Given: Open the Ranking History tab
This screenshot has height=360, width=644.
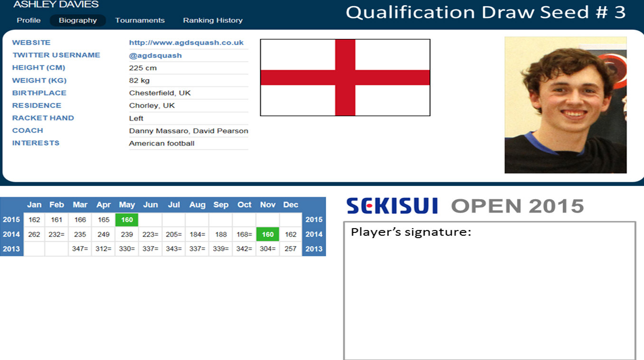Looking at the screenshot, I should tap(213, 20).
